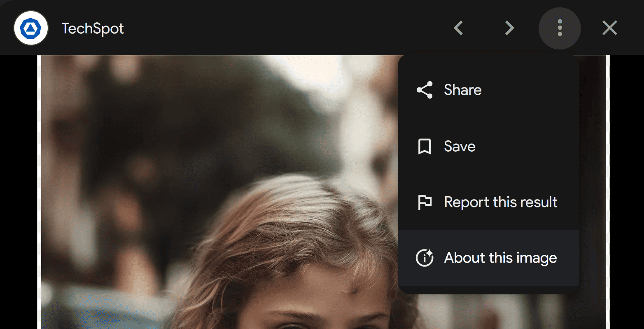Go to the next image result

pos(509,28)
